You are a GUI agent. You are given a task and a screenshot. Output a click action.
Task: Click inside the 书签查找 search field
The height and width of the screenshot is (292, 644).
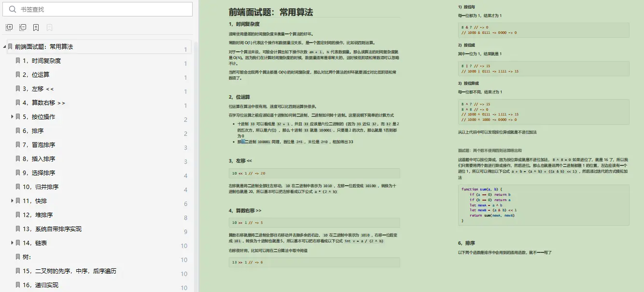(97, 9)
